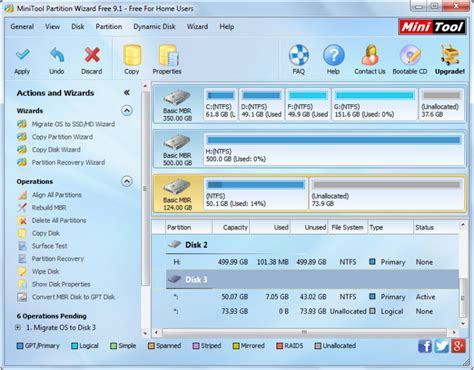Screen dimensions: 474x370
Task: Click the Facebook icon
Action: 425,346
